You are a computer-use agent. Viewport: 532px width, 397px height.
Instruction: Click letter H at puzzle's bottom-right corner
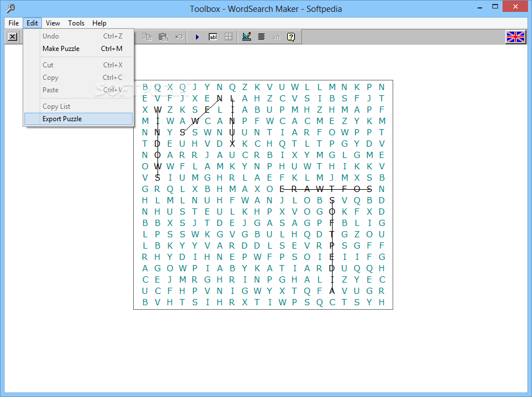[382, 302]
